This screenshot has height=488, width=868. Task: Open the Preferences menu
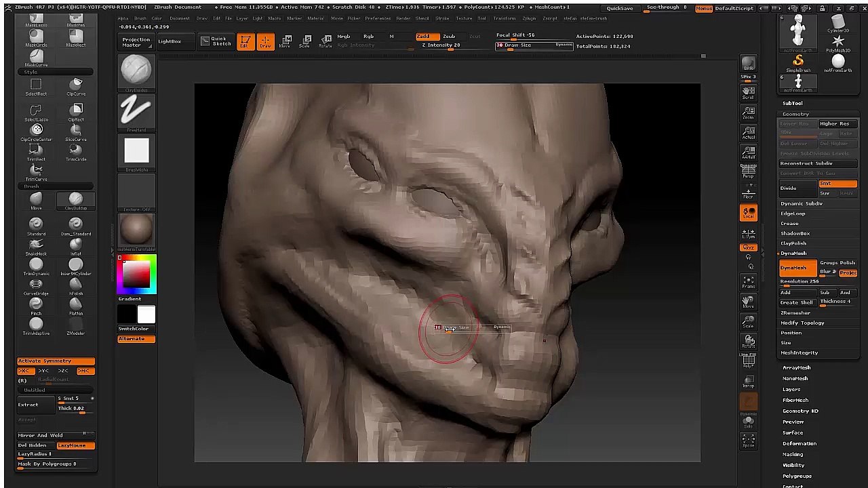click(378, 18)
